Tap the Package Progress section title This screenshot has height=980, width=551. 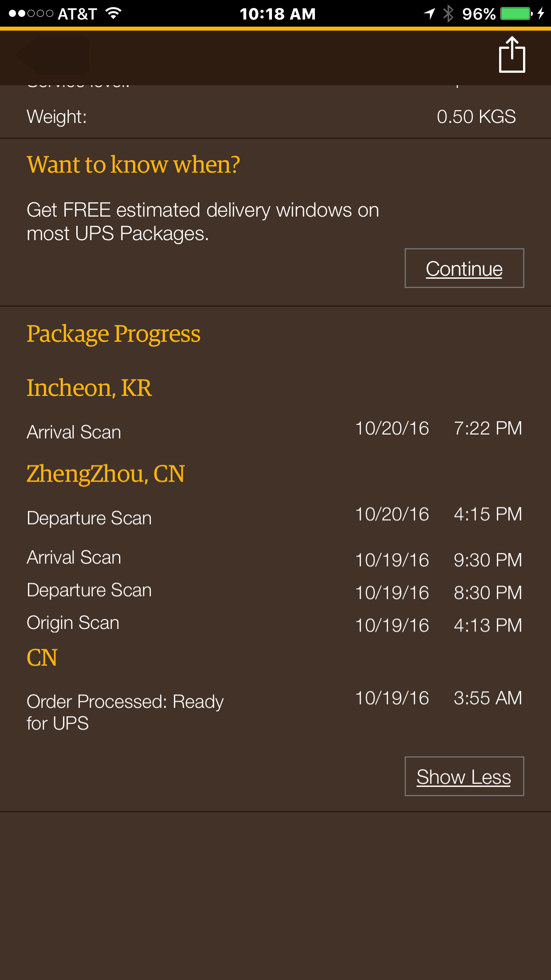click(x=114, y=334)
